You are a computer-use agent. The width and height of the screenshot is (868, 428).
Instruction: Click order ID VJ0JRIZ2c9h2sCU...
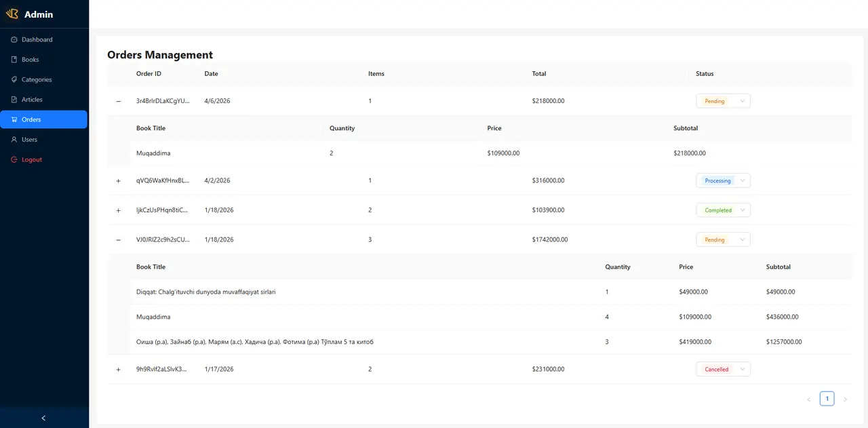coord(163,239)
